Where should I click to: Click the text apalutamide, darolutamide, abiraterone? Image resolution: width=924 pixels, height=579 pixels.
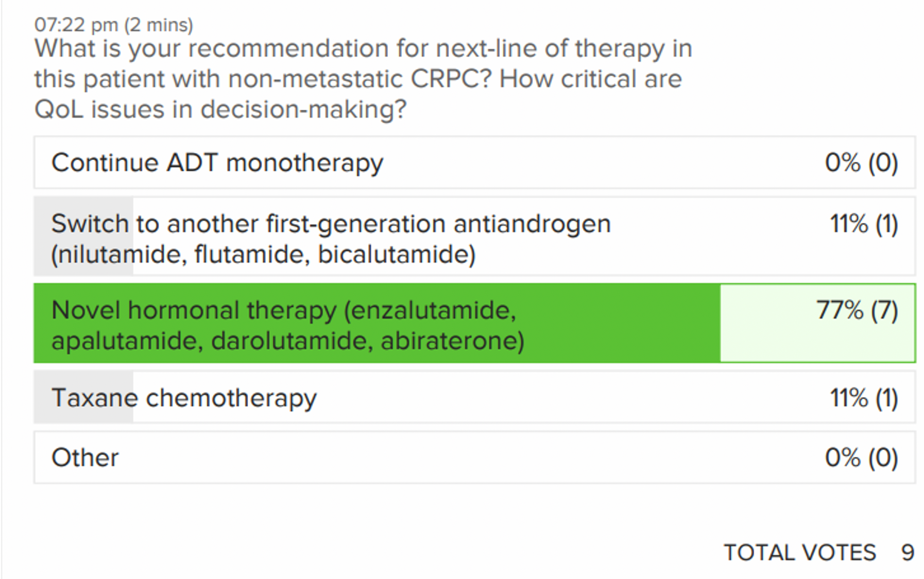(288, 341)
